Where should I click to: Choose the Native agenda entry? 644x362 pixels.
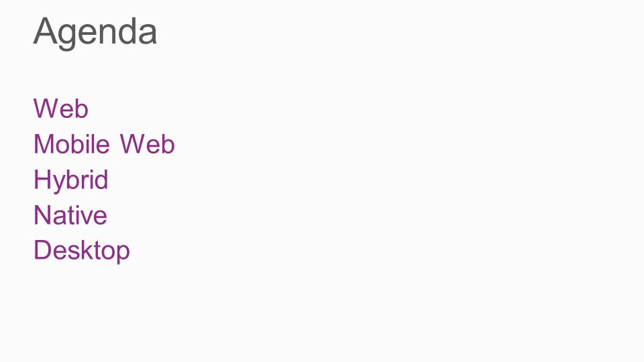click(70, 215)
